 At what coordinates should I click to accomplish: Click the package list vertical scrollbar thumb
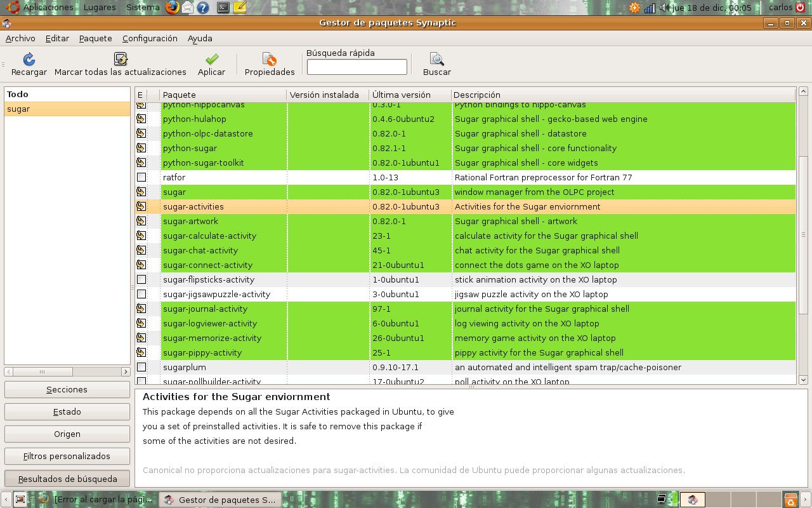(803, 235)
